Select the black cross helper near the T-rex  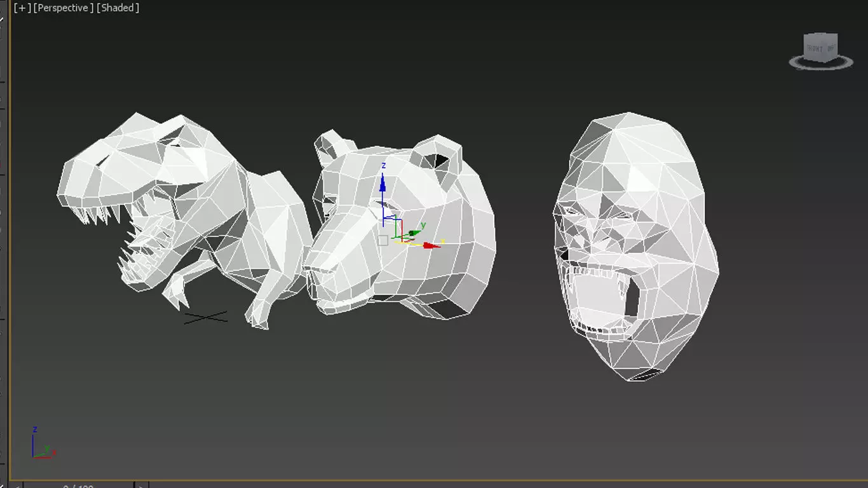[x=205, y=317]
